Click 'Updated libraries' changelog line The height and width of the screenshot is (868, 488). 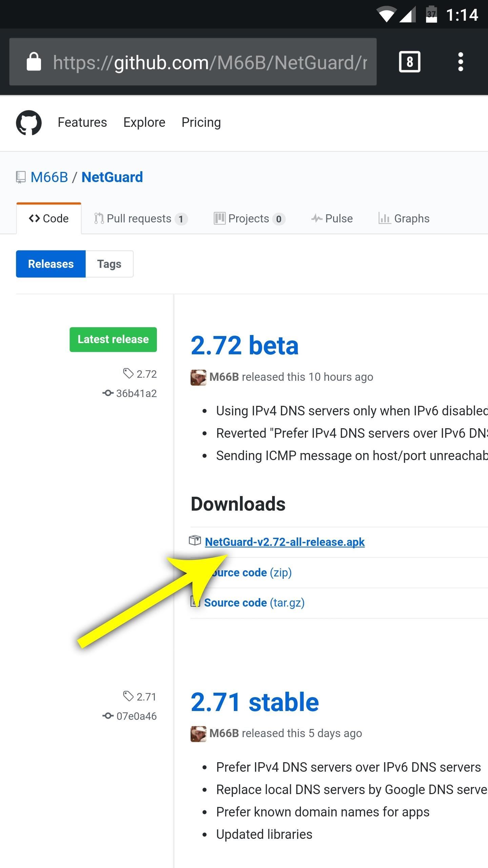[x=264, y=834]
